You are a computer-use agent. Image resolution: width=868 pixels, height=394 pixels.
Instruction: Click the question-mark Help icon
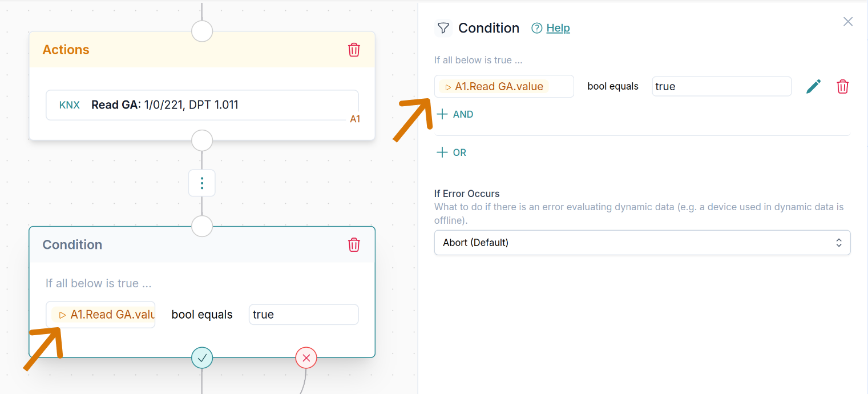[x=536, y=28]
